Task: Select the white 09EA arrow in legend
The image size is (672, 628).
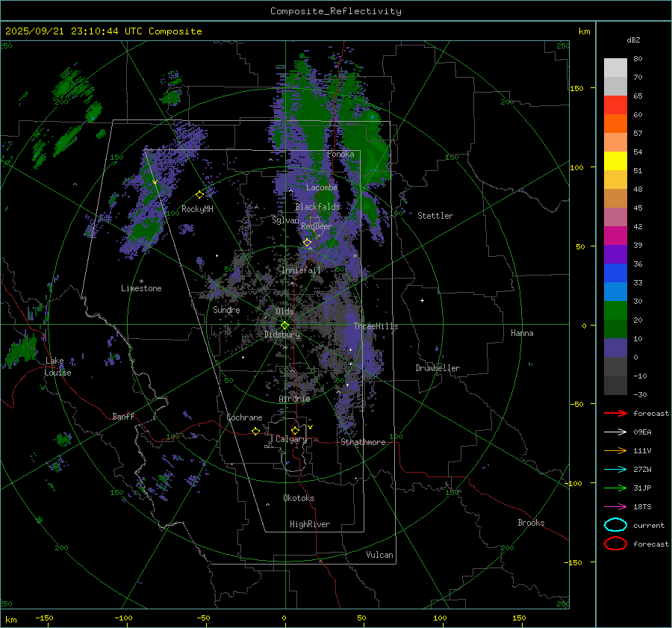Action: point(615,432)
